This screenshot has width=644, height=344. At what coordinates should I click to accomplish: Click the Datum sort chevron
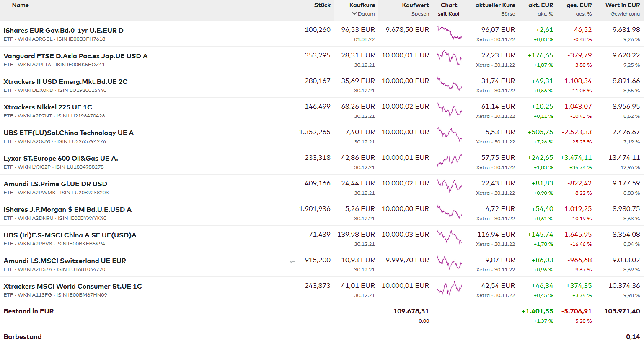click(x=354, y=14)
